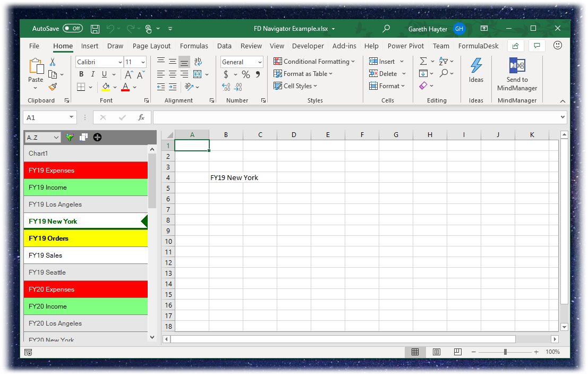588x375 pixels.
Task: Click the Redo arrow
Action: 131,29
